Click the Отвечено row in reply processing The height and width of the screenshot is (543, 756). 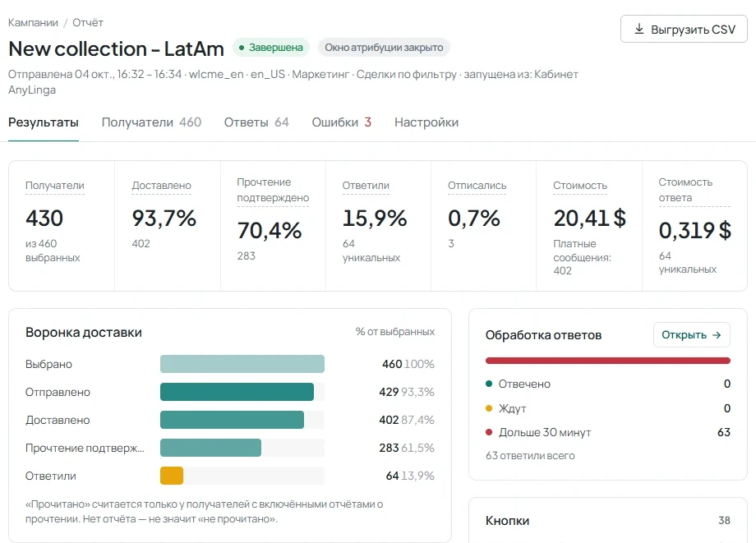[608, 384]
